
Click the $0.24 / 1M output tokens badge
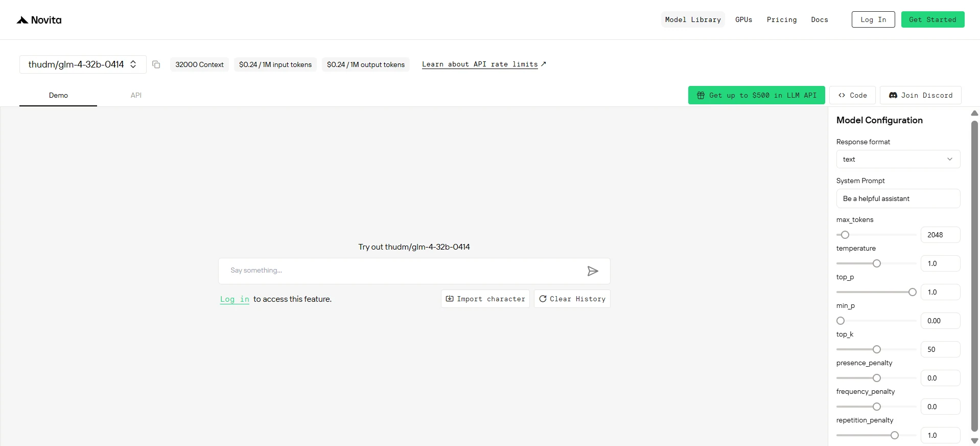[366, 64]
